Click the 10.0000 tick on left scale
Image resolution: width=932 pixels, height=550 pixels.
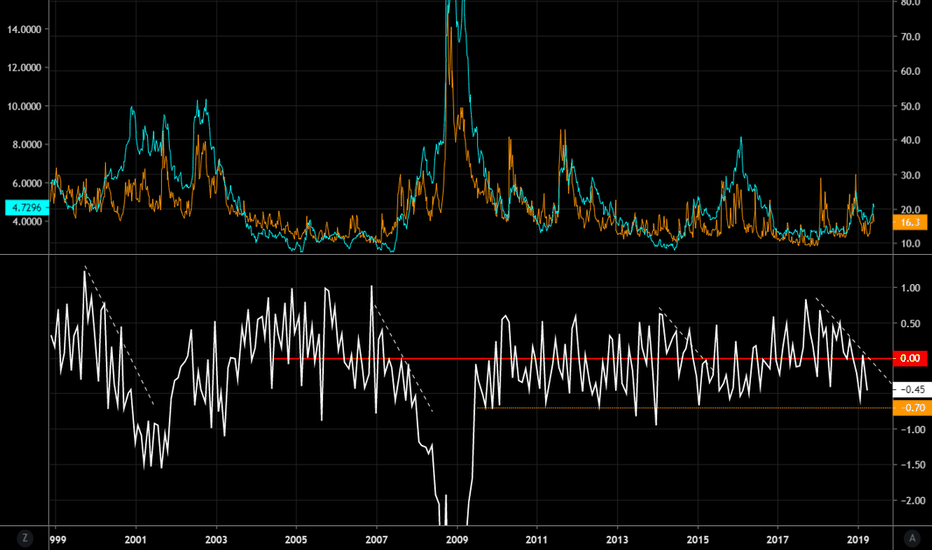24,106
